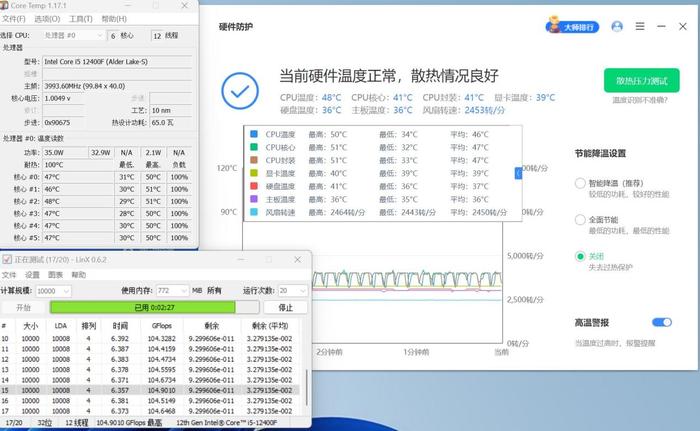Image resolution: width=700 pixels, height=431 pixels.
Task: Expand the 使用内存 dropdown in LinX
Action: 172,291
